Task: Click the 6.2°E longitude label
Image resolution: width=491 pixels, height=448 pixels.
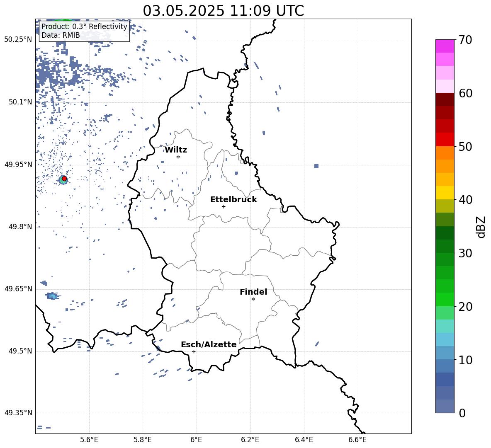Action: [250, 440]
